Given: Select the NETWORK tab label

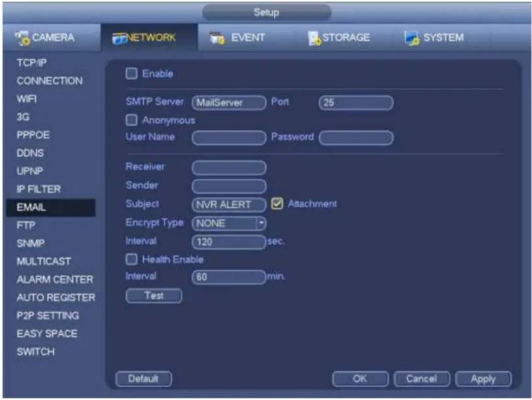Looking at the screenshot, I should pyautogui.click(x=151, y=37).
